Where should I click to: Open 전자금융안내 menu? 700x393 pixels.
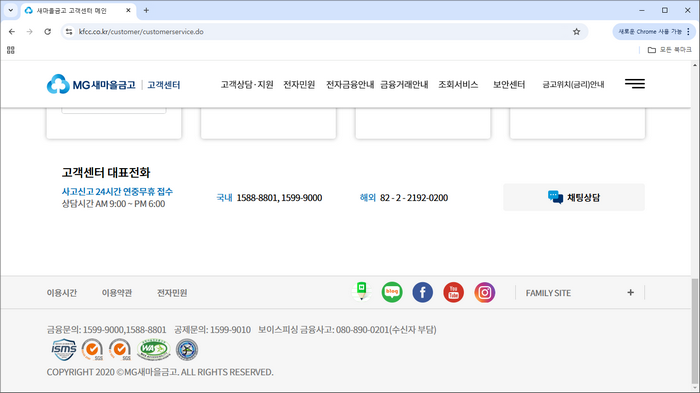coord(350,84)
